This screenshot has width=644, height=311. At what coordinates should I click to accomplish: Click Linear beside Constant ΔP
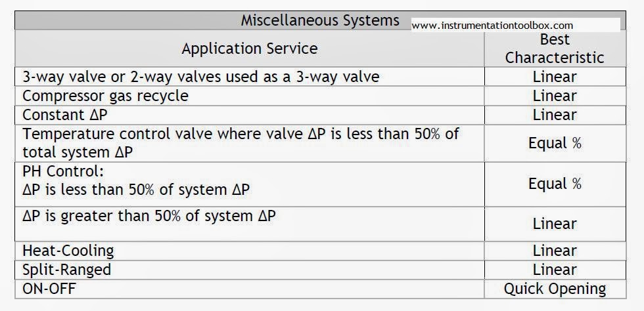[555, 115]
